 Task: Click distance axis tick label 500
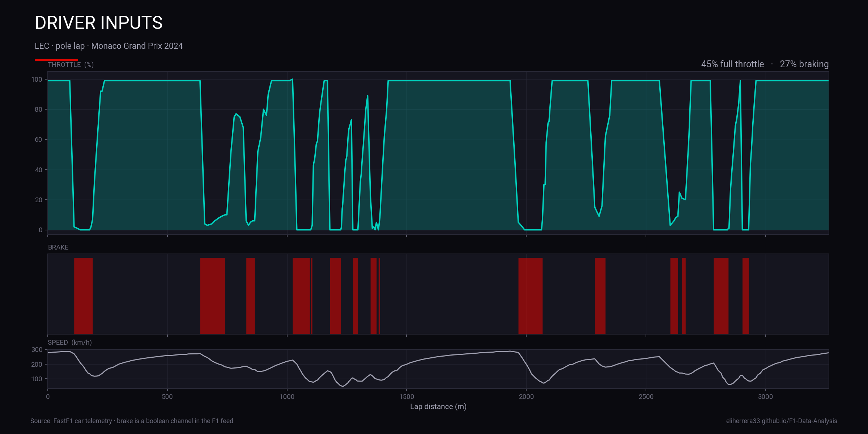pyautogui.click(x=167, y=397)
